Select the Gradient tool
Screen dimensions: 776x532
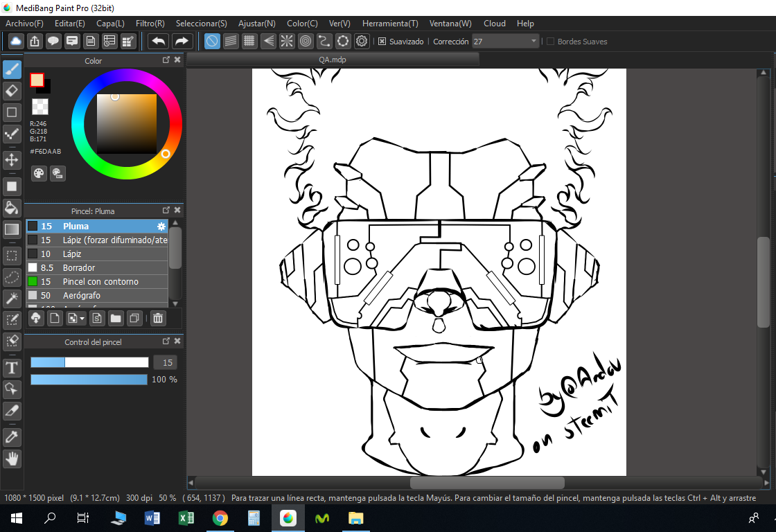point(12,229)
